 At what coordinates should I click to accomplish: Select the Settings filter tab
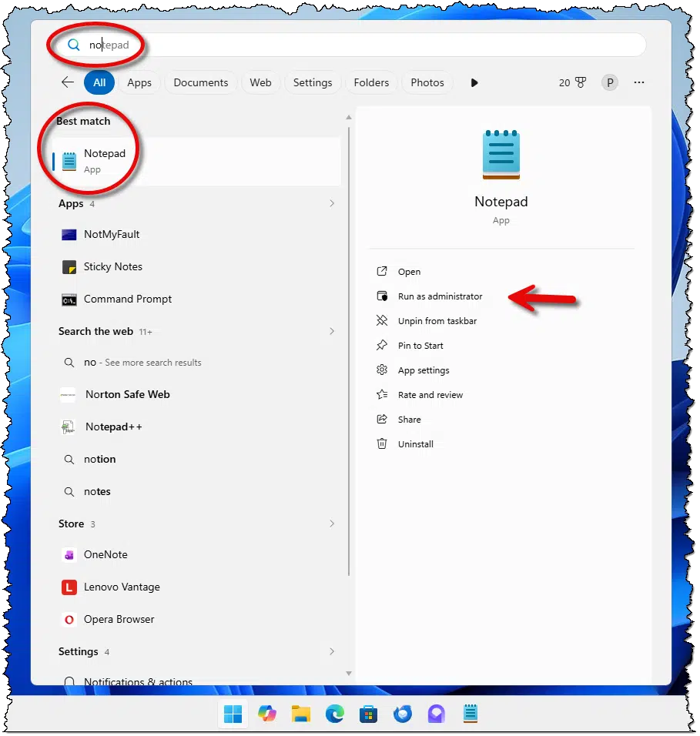coord(313,82)
